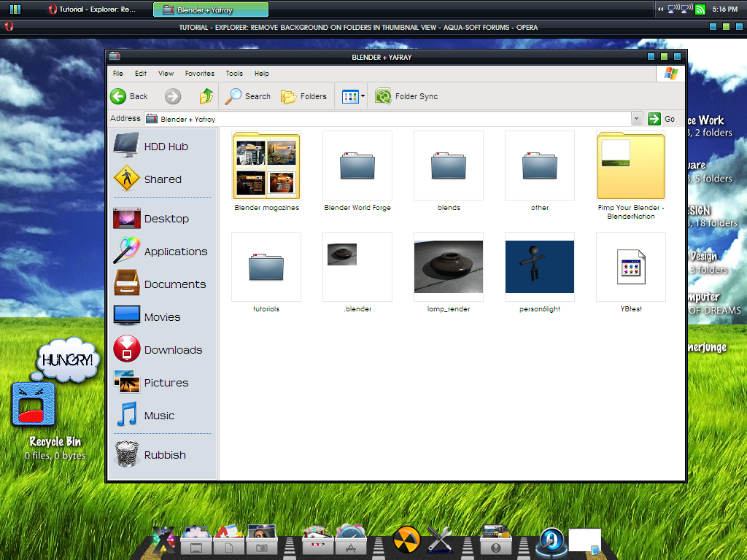This screenshot has height=560, width=747.
Task: Open Shared in the sidebar
Action: (147, 179)
